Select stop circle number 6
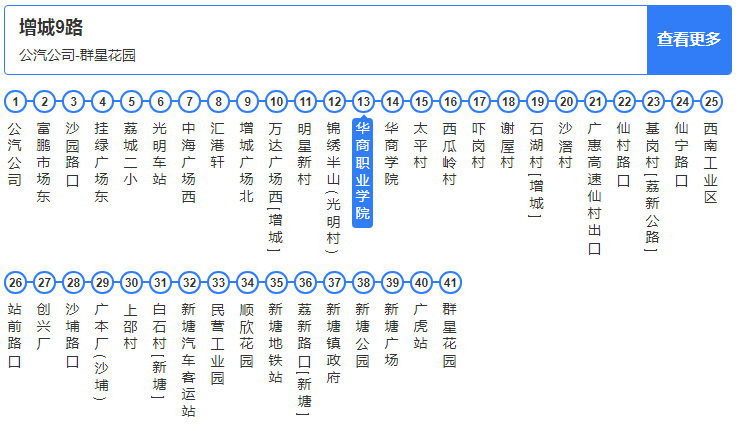Viewport: 739px width, 431px height. pos(160,101)
